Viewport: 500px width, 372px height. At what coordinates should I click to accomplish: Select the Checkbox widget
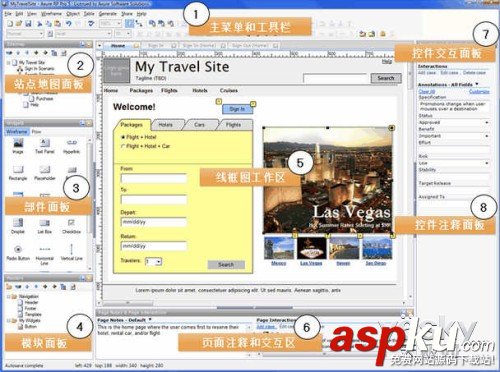click(71, 226)
